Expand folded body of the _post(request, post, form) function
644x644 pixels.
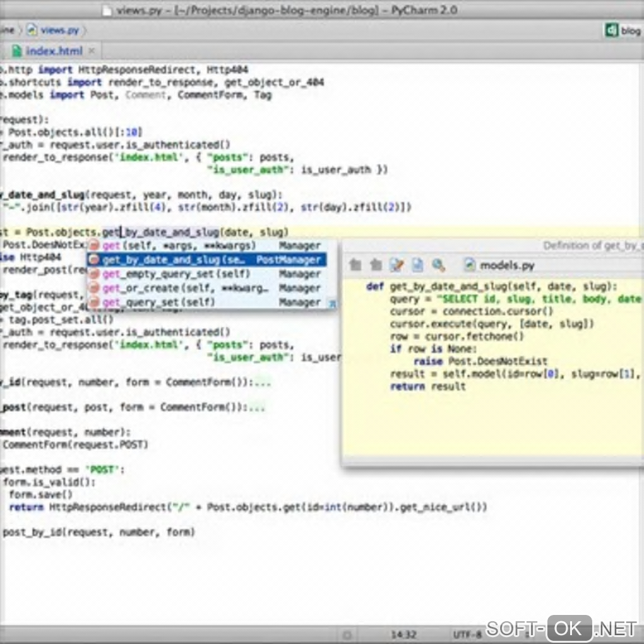click(x=257, y=407)
